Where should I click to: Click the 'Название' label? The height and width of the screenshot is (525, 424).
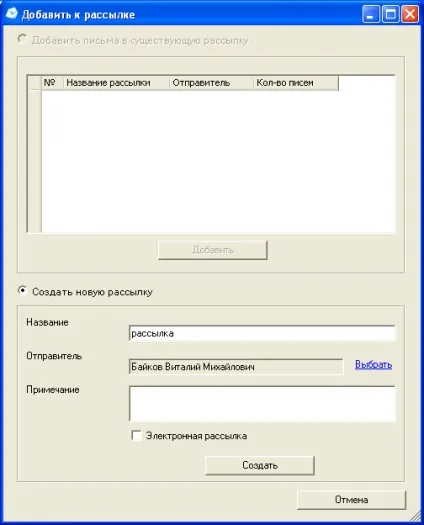47,322
